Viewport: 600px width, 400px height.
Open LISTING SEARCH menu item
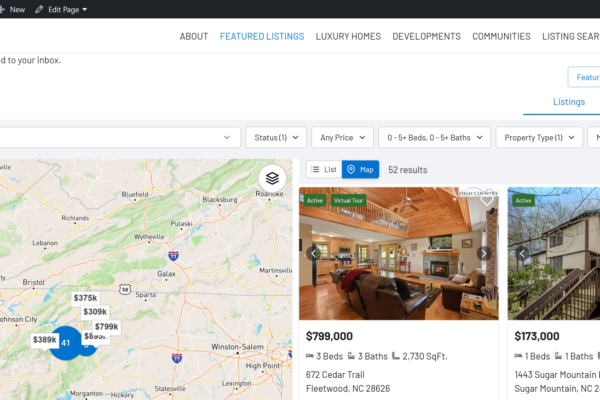tap(571, 36)
